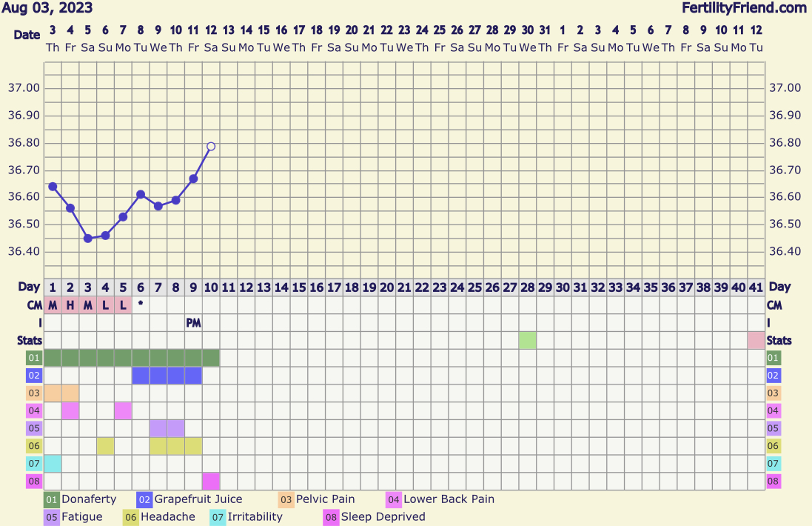This screenshot has width=812, height=526.
Task: Click the Aug 03, 2023 date title
Action: point(47,8)
